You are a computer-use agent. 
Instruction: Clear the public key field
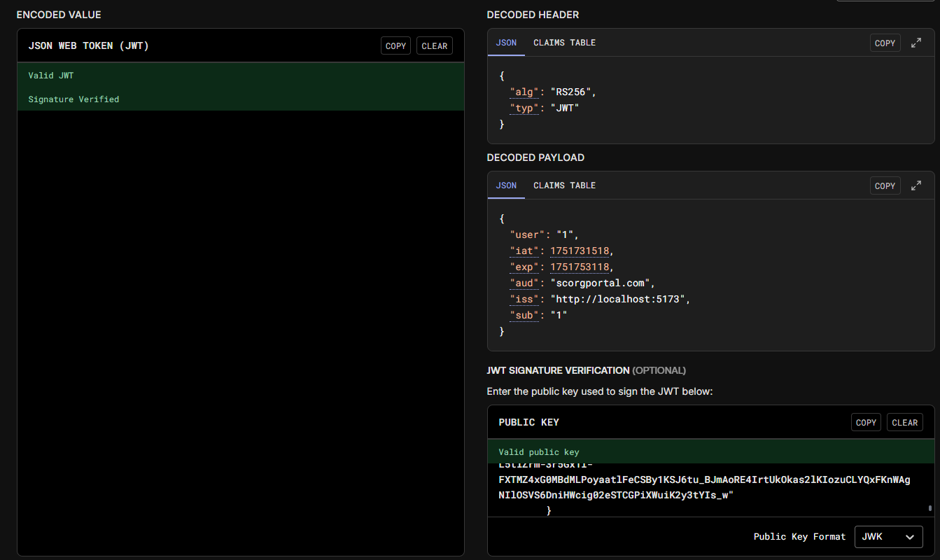click(905, 422)
